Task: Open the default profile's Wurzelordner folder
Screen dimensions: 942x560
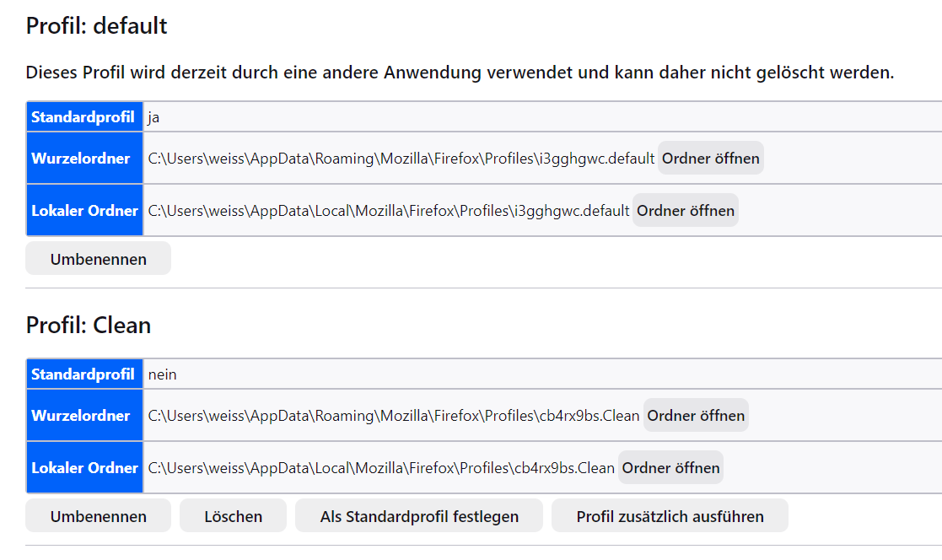Action: coord(711,159)
